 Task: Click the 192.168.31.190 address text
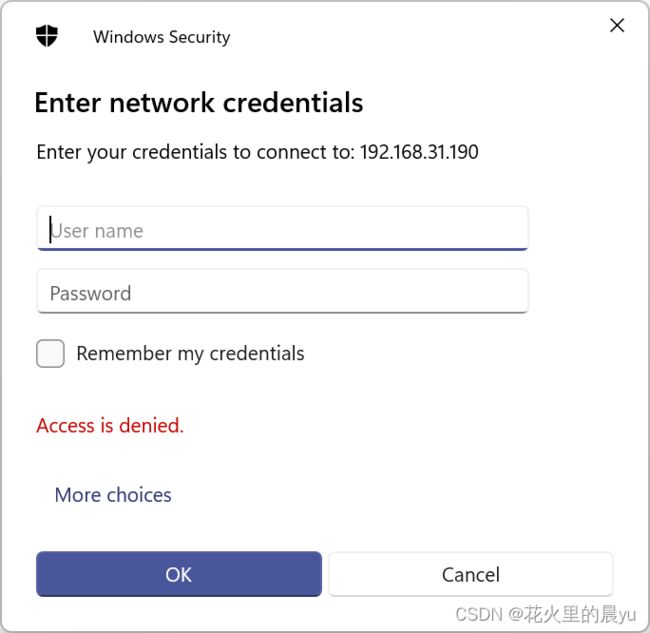click(x=419, y=152)
